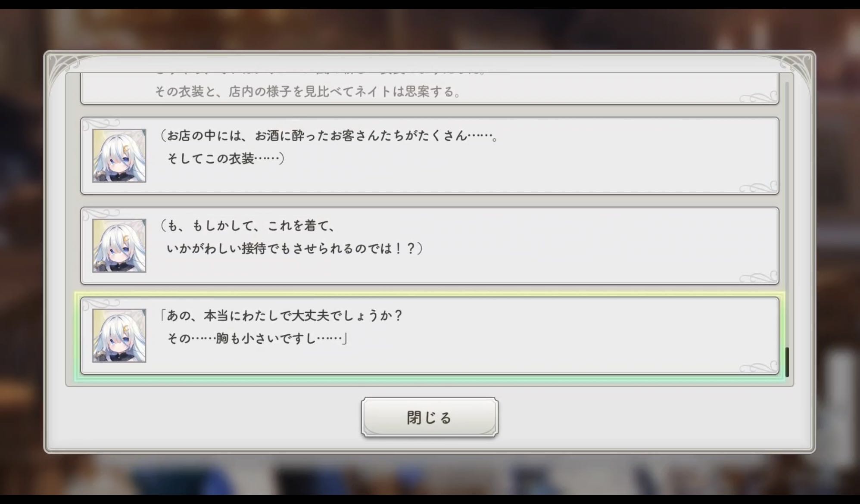This screenshot has height=504, width=860.
Task: Select portrait beside お店の中には line
Action: tap(119, 156)
